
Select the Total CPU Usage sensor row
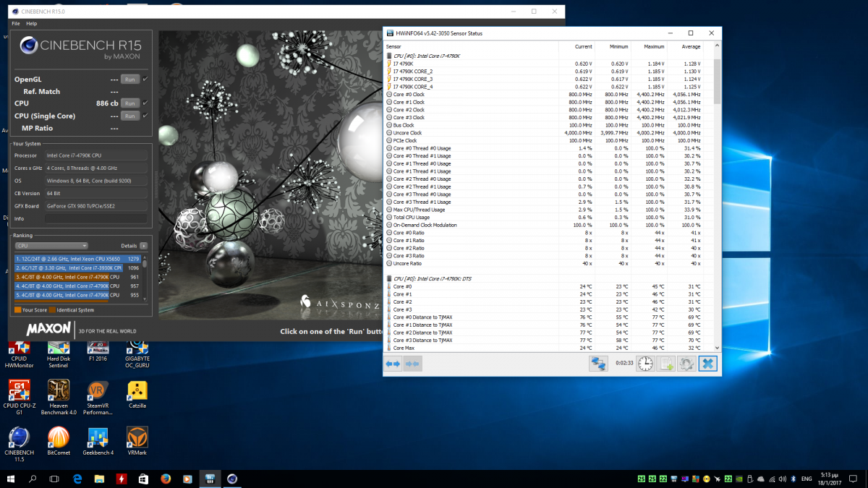(x=549, y=217)
